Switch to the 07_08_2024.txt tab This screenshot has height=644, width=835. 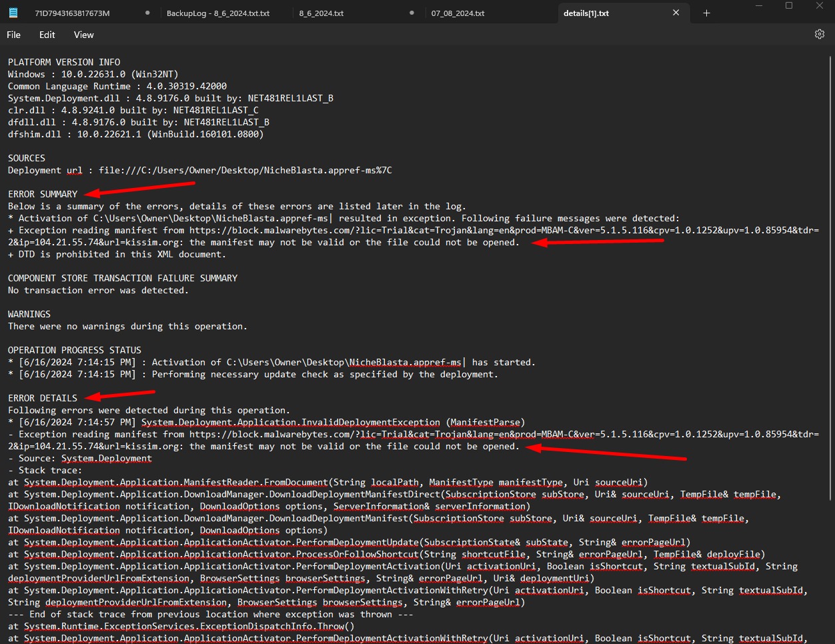click(458, 13)
